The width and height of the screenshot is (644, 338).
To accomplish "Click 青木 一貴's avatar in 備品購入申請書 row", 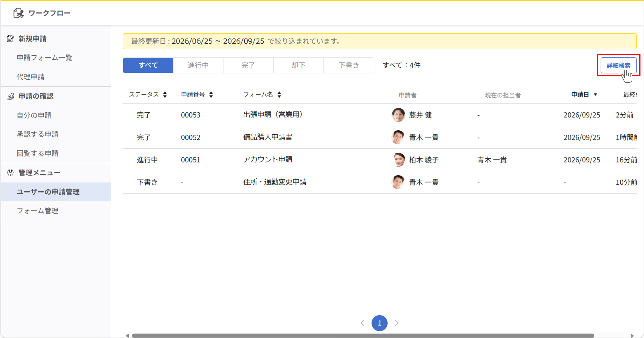I will click(398, 137).
